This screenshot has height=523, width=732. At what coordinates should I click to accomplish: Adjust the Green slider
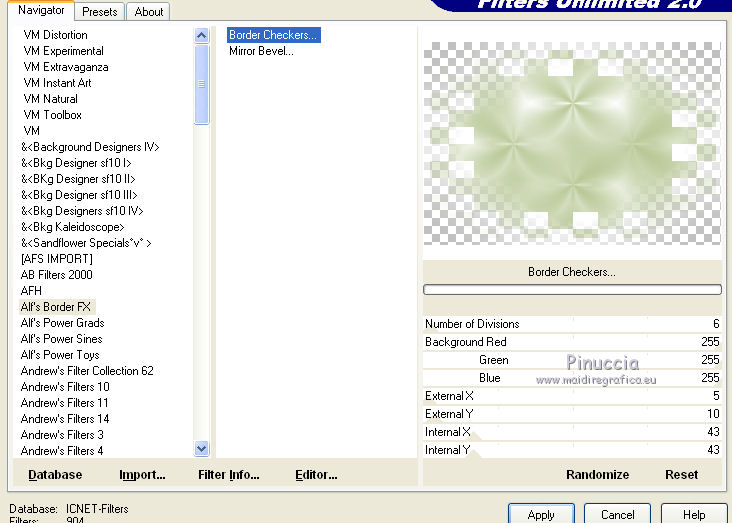572,360
